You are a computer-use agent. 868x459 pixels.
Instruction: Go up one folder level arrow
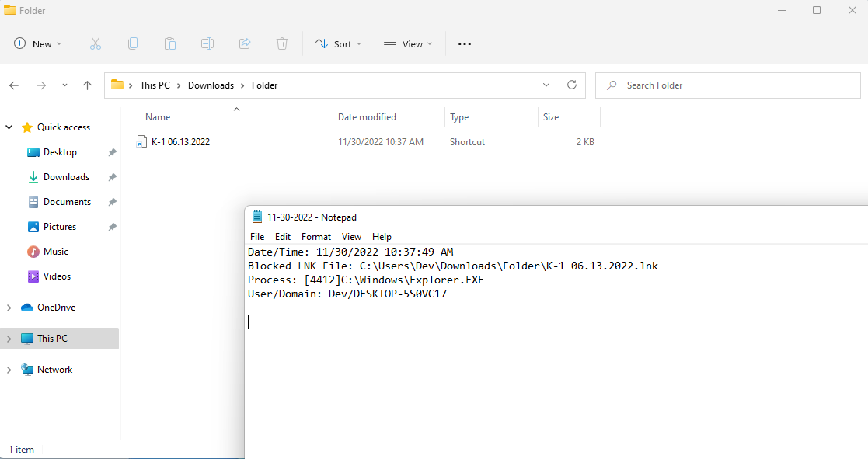88,85
